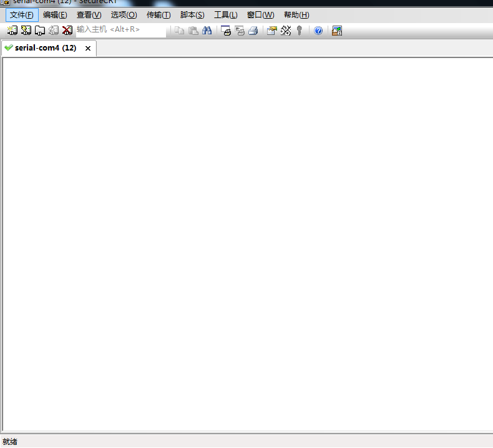Open the 查看(V) menu
Viewport: 493px width, 448px height.
coord(89,15)
